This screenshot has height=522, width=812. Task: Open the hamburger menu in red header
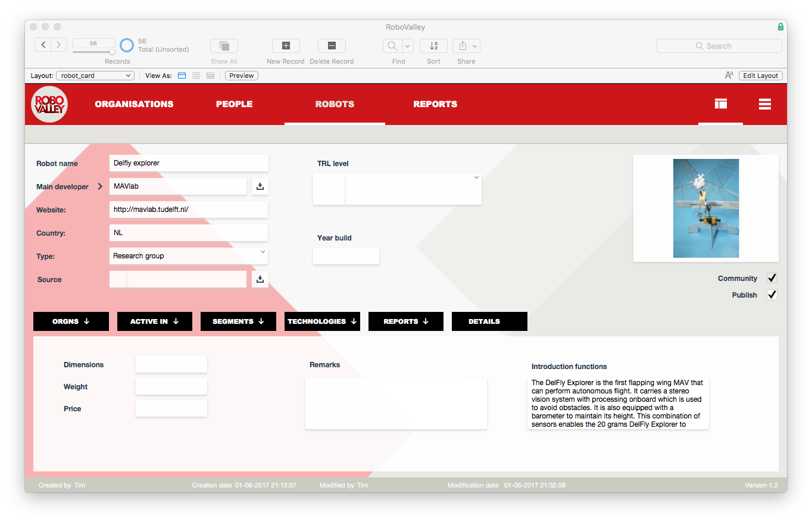point(765,104)
